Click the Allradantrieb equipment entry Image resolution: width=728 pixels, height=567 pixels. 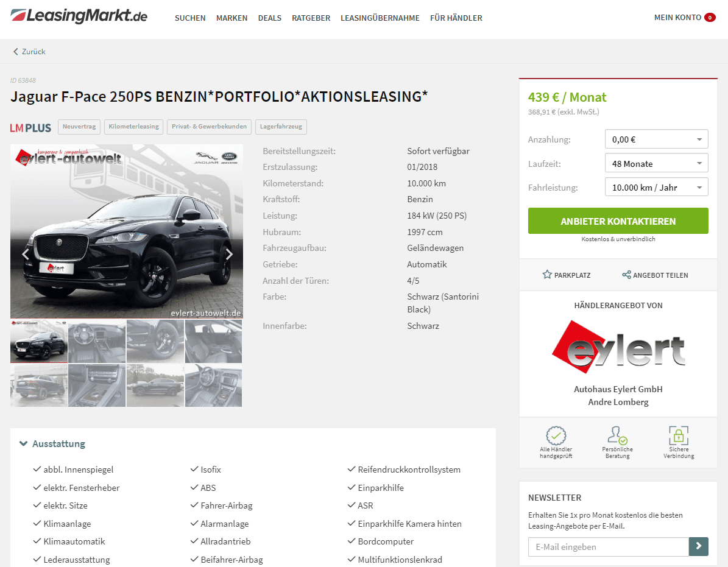click(225, 541)
